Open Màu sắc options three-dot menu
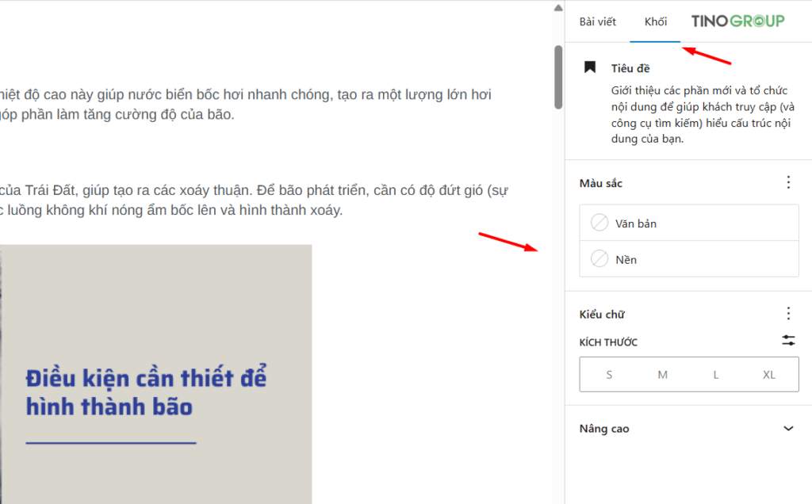The width and height of the screenshot is (812, 504). pyautogui.click(x=788, y=182)
